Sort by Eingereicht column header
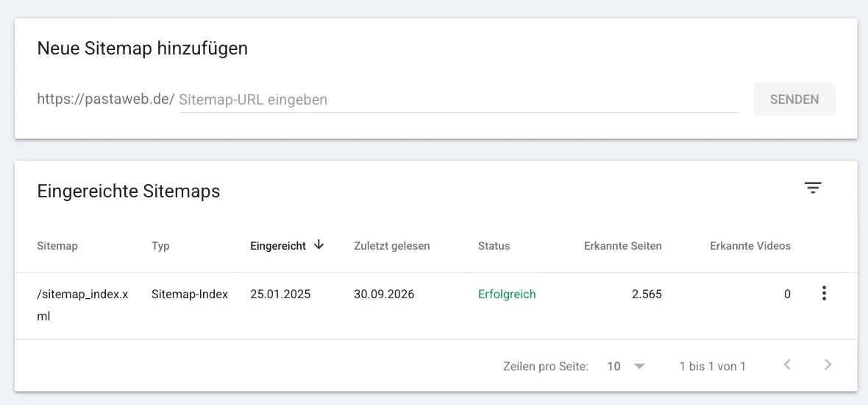 click(278, 246)
